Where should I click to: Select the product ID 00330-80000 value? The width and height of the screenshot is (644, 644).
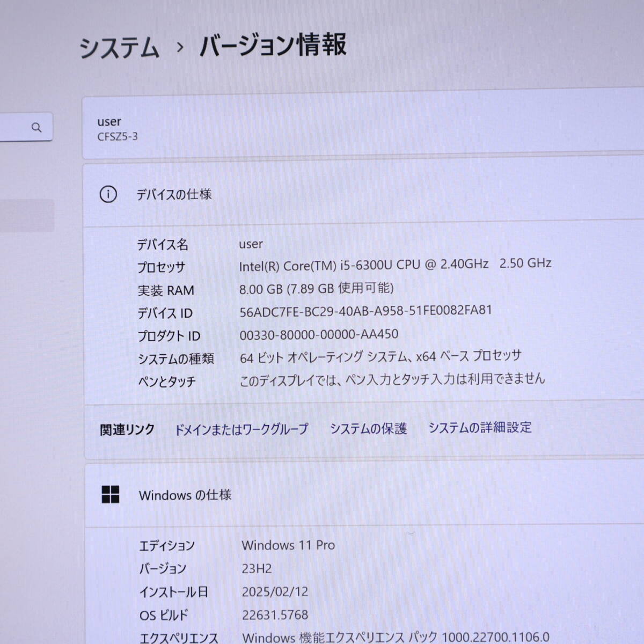(319, 334)
